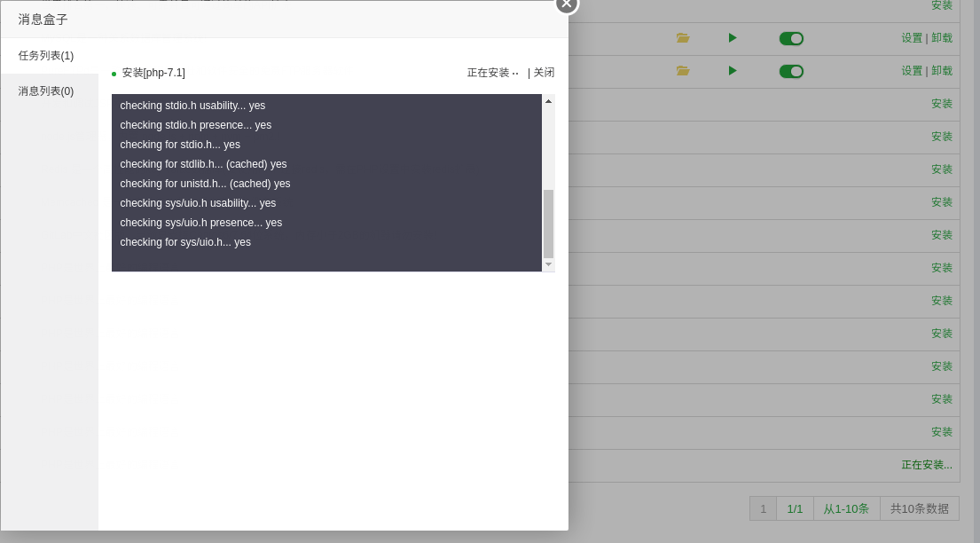Click the play icon in second toggled row
The height and width of the screenshot is (543, 980).
coord(733,71)
